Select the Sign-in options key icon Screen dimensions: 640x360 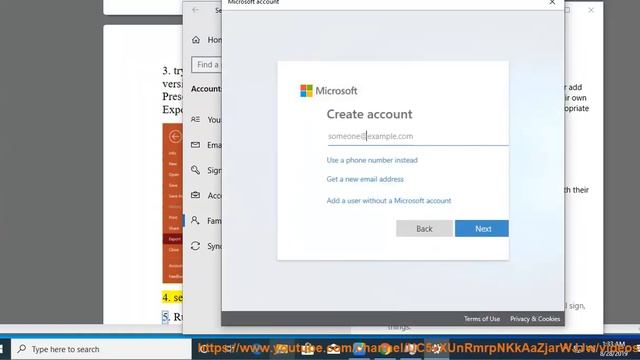tap(196, 170)
